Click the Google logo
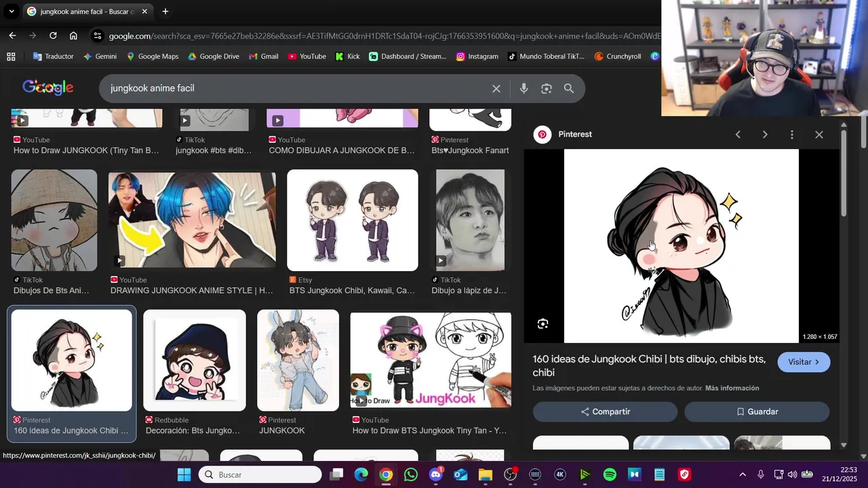The width and height of the screenshot is (868, 488). [x=47, y=87]
